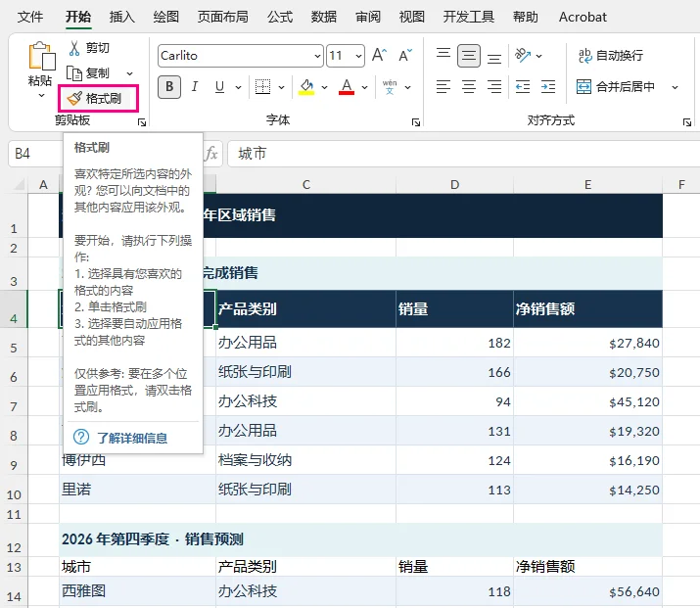
Task: Open the font size 11 dropdown
Action: tap(358, 56)
